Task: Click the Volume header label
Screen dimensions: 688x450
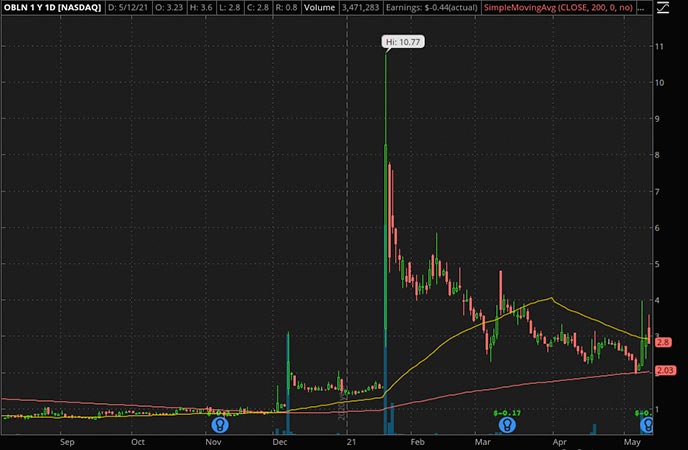Action: click(319, 7)
